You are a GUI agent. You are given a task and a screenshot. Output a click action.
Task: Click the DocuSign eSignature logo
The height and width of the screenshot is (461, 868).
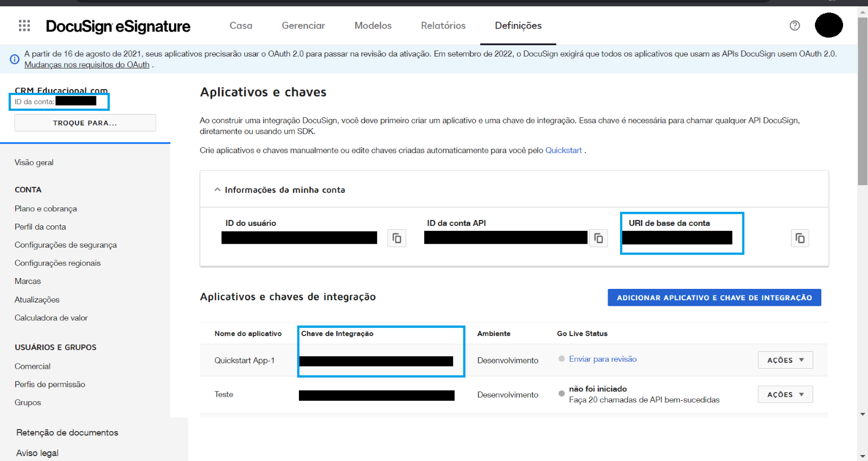tap(118, 26)
